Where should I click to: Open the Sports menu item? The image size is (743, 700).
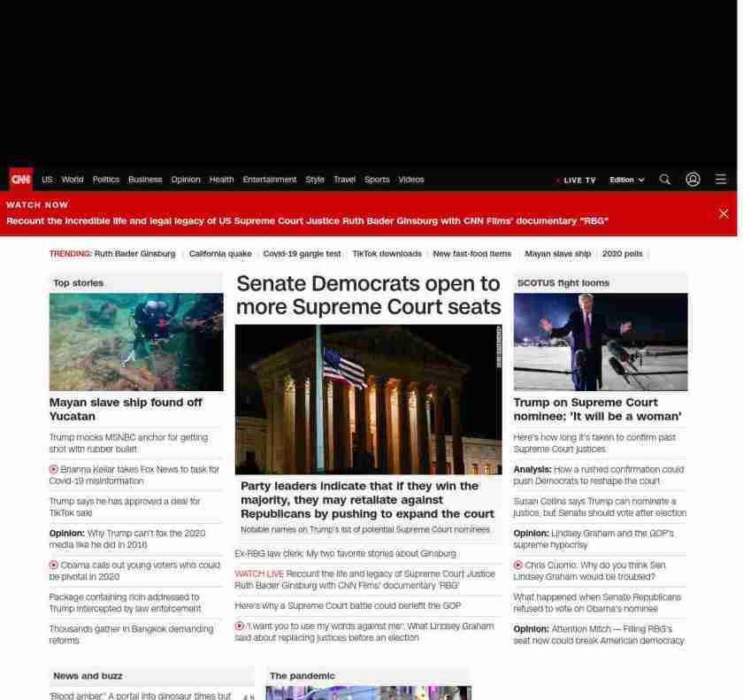coord(377,180)
